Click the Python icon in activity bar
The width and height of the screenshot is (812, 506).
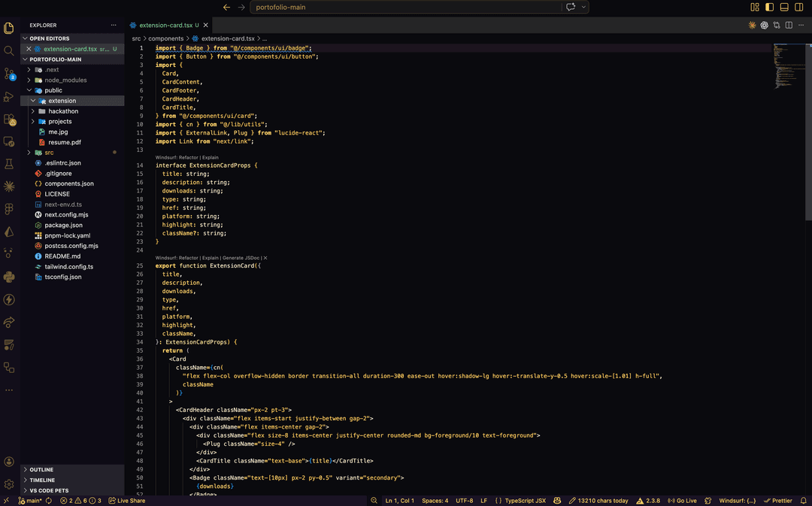(x=9, y=277)
